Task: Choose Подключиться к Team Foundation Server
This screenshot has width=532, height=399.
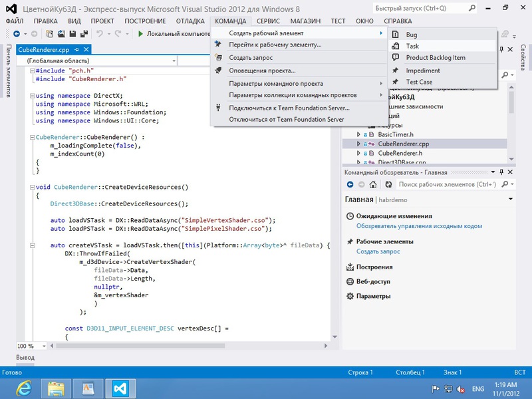Action: (299, 108)
